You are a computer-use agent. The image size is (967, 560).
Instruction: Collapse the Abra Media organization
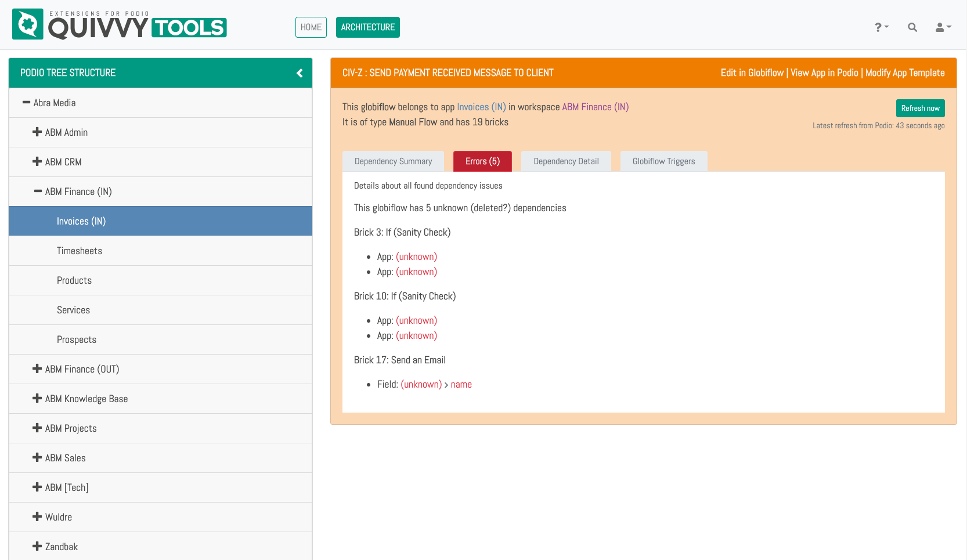[26, 103]
